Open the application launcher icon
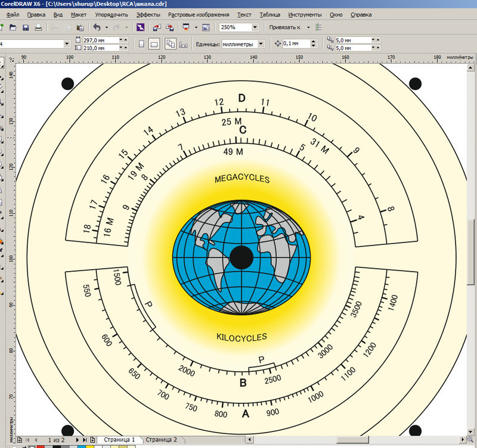 [x=186, y=27]
